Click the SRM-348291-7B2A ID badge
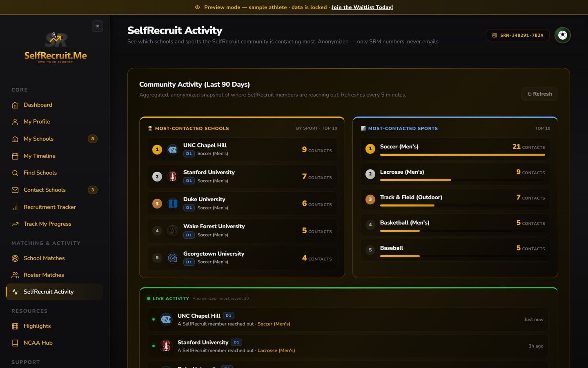 coord(518,36)
